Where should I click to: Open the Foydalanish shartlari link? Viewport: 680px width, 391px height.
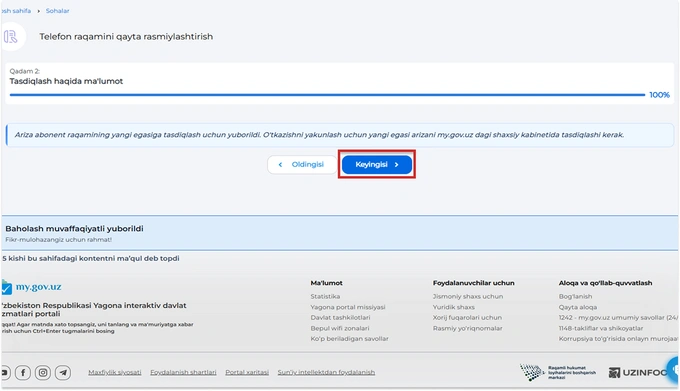pyautogui.click(x=183, y=372)
